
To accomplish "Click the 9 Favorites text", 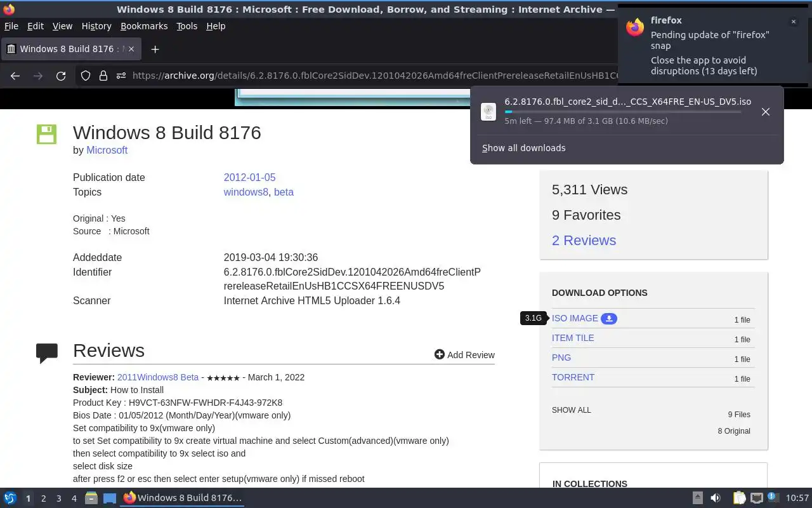I will click(586, 215).
